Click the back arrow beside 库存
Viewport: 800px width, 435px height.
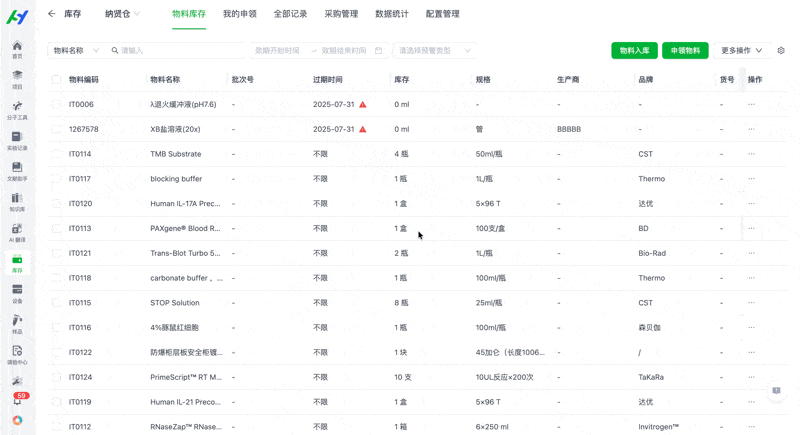(52, 14)
